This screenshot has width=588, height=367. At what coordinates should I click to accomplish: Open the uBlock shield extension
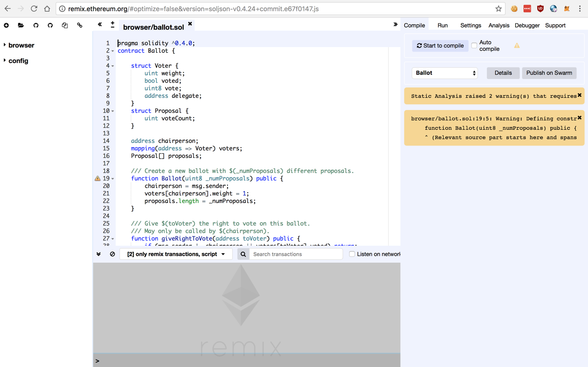click(541, 8)
